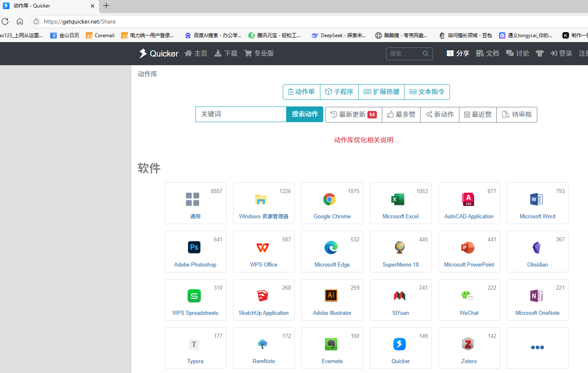
Task: Open 分享 share section
Action: (458, 53)
